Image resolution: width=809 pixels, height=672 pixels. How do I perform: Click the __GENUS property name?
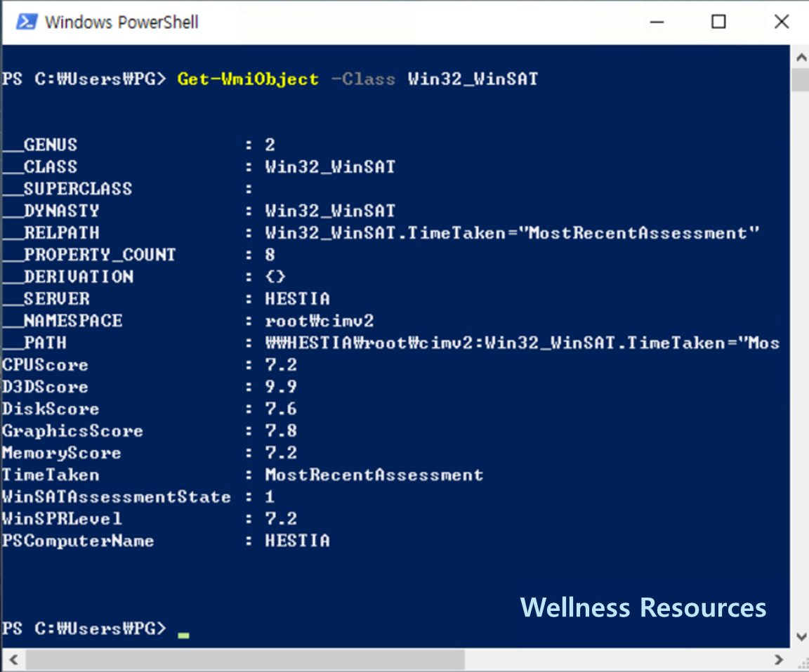[40, 145]
